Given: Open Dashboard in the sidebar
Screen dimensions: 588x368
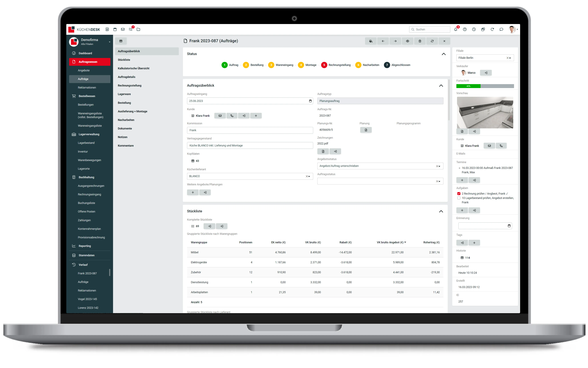Looking at the screenshot, I should 85,53.
